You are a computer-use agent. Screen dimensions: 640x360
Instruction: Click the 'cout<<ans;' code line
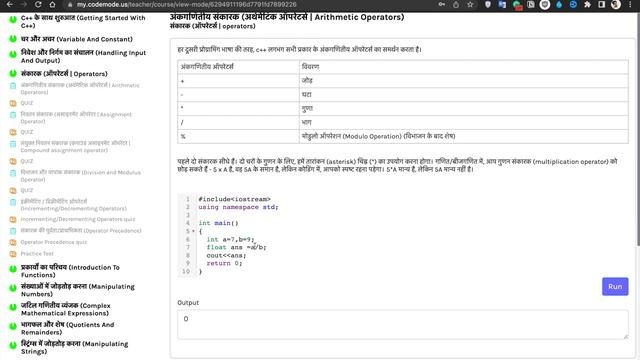[227, 256]
